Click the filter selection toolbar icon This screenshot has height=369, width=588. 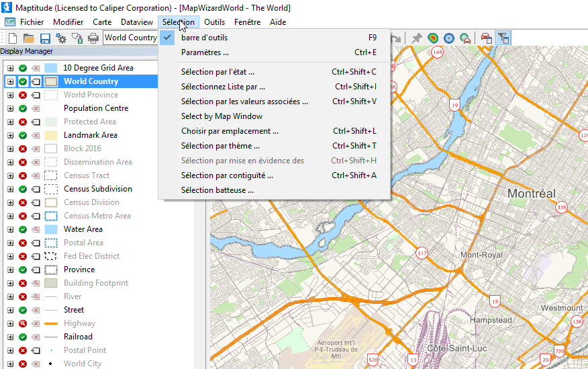tap(503, 38)
